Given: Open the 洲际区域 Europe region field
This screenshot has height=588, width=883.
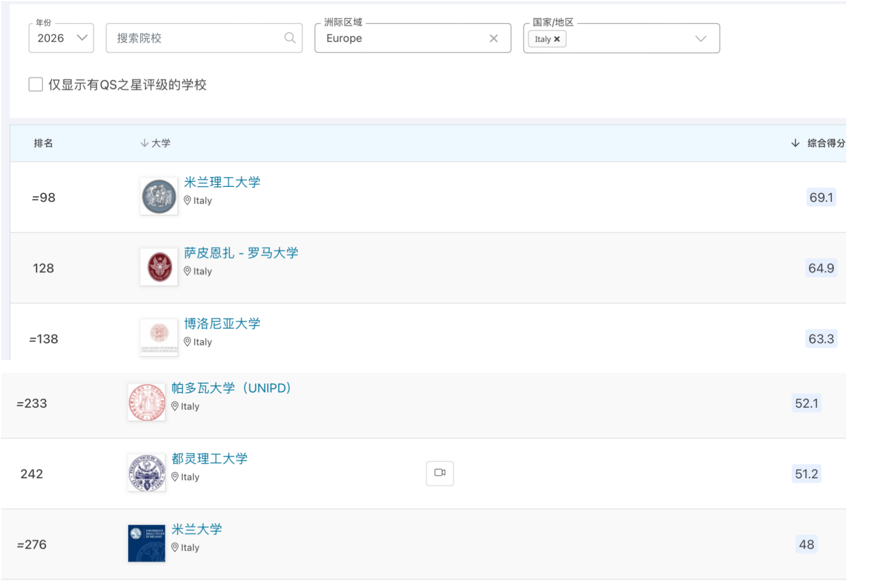Looking at the screenshot, I should point(413,38).
